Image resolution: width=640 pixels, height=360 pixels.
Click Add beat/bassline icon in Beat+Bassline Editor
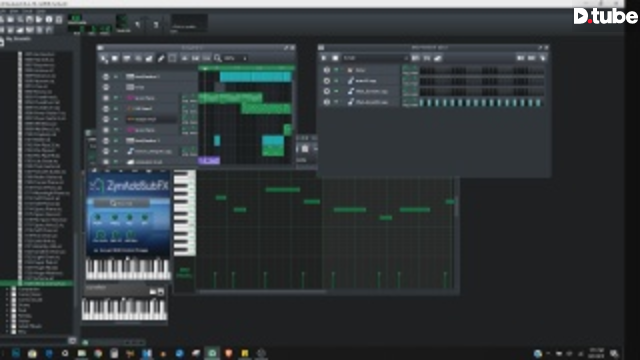[x=416, y=58]
